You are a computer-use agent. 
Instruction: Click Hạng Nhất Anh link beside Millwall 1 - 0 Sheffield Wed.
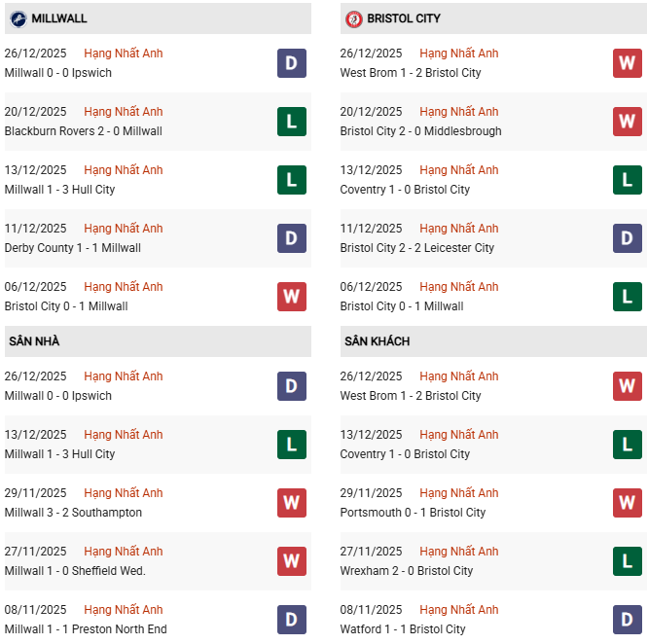[124, 552]
